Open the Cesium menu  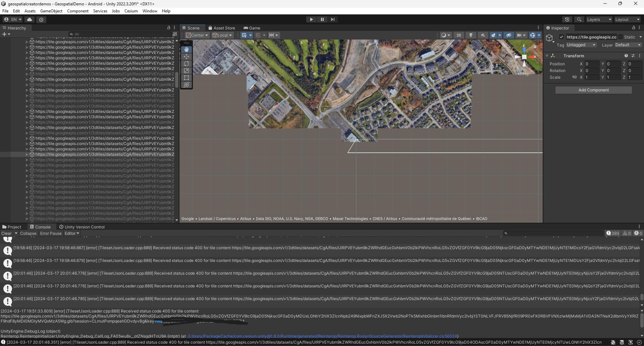pos(131,11)
